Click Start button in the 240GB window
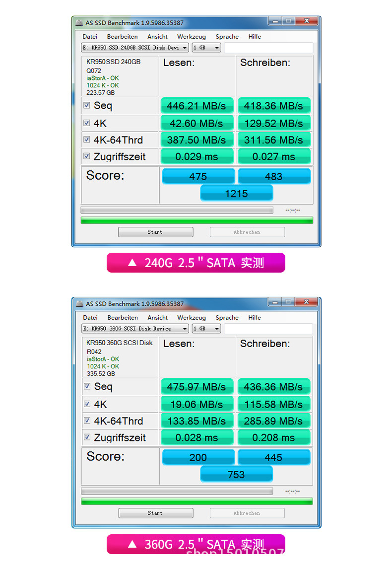The image size is (392, 571). point(155,232)
